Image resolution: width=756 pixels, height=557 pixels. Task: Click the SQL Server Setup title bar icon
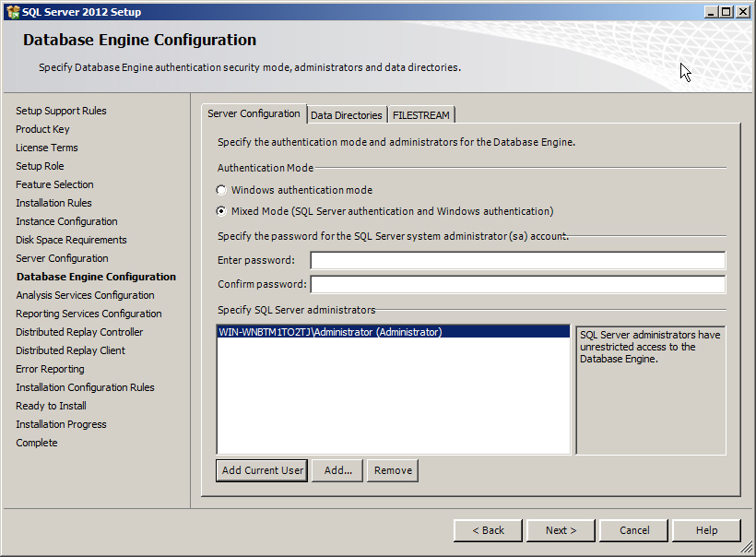click(x=13, y=12)
